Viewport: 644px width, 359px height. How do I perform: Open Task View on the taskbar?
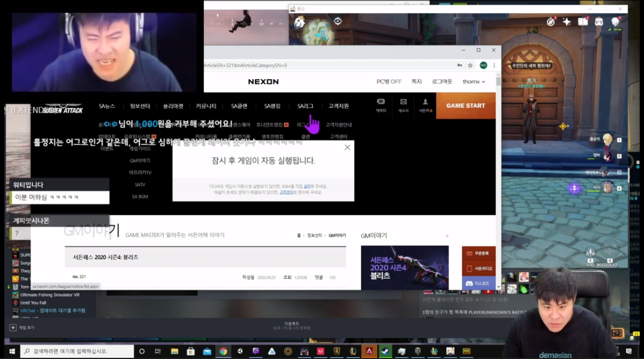click(x=158, y=351)
